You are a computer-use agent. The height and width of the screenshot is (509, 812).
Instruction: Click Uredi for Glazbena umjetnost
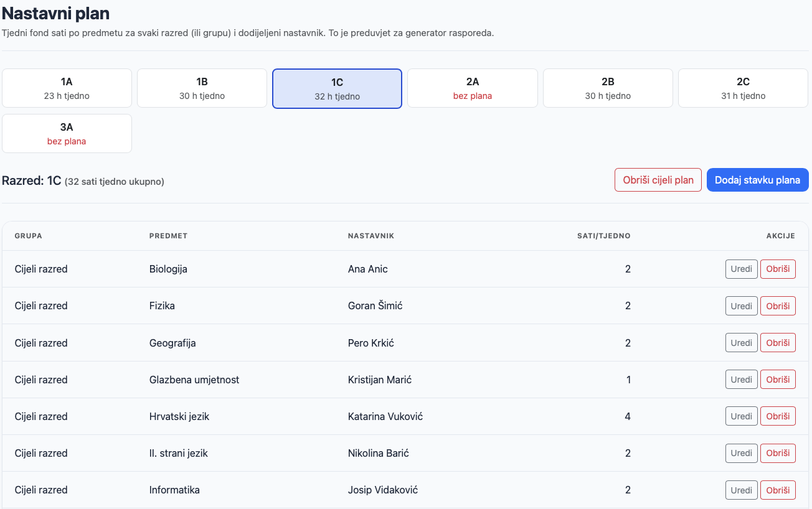tap(742, 380)
